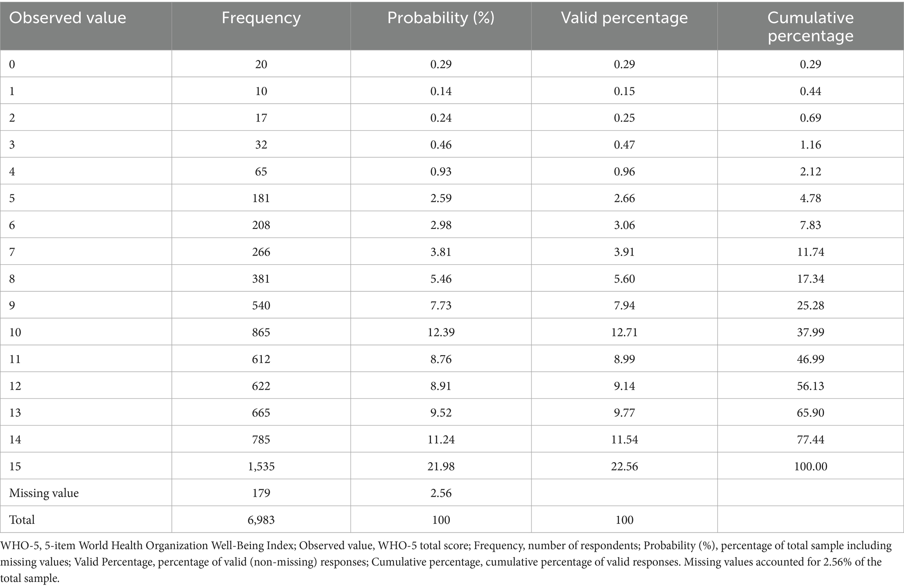Click the valid percentage value 12.71
Viewport: 904px width, 588px height.
624,332
